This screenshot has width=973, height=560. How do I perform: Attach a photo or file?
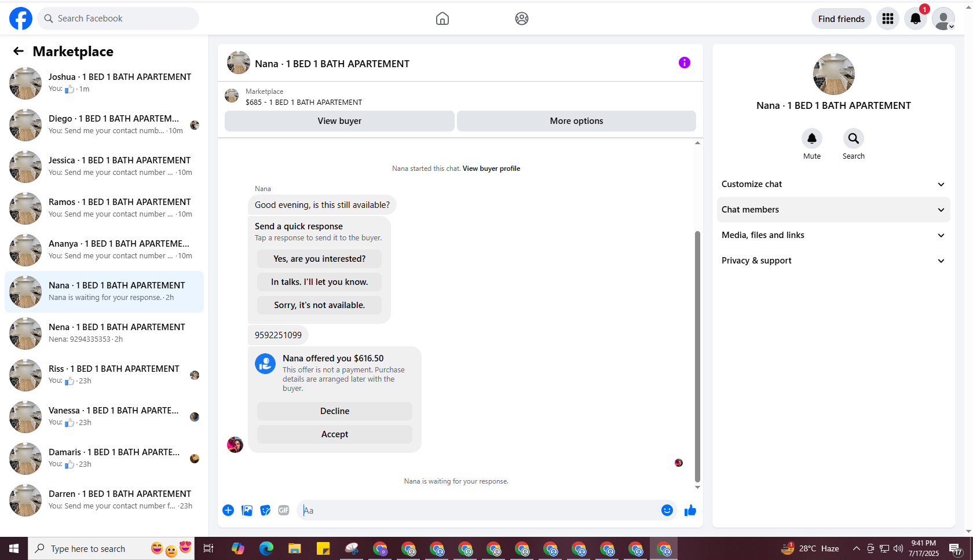247,510
